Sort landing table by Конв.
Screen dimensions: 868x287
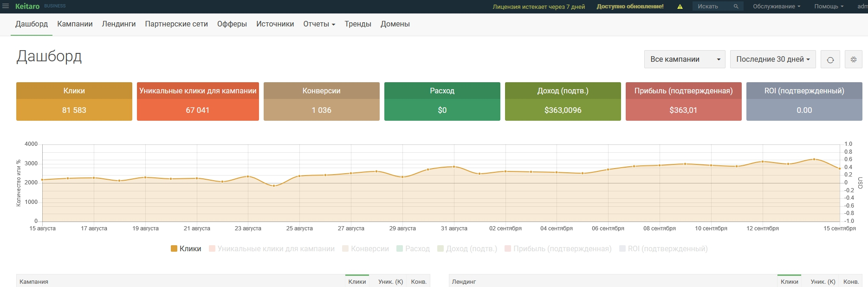[x=851, y=281]
